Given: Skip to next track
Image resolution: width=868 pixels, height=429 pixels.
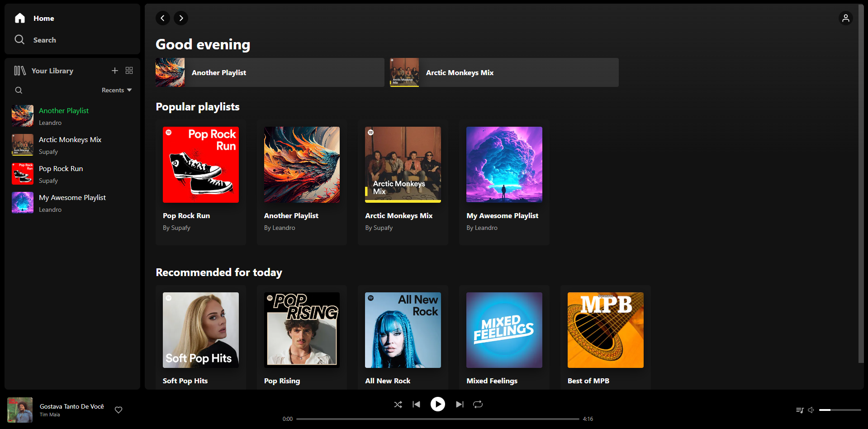Looking at the screenshot, I should [460, 405].
